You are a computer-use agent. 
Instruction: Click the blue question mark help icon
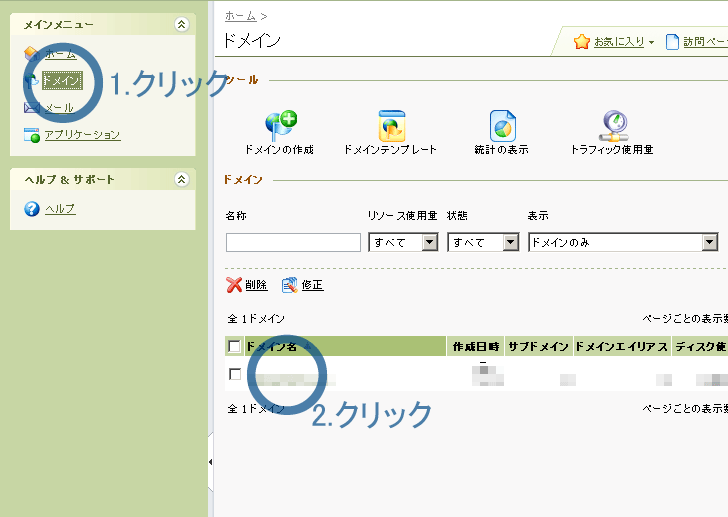pos(32,209)
